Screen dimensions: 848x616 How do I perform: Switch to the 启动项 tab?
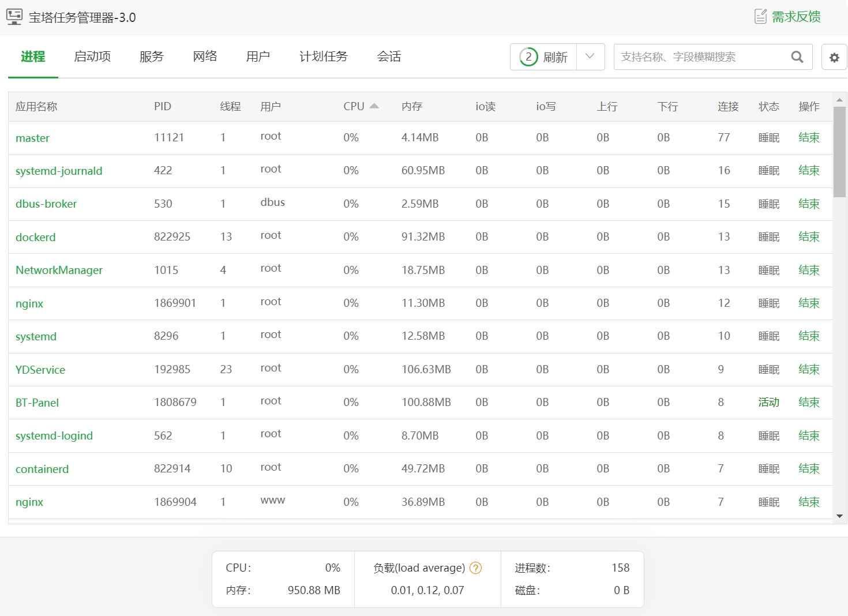point(92,57)
